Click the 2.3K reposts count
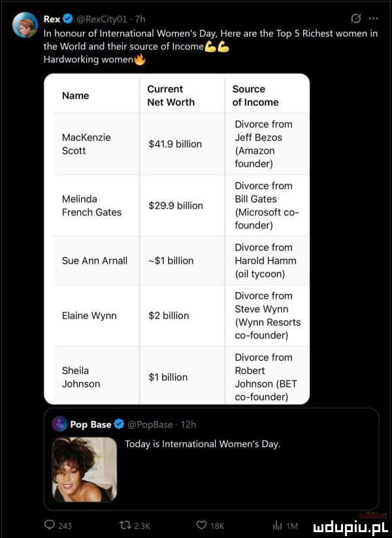 (140, 524)
